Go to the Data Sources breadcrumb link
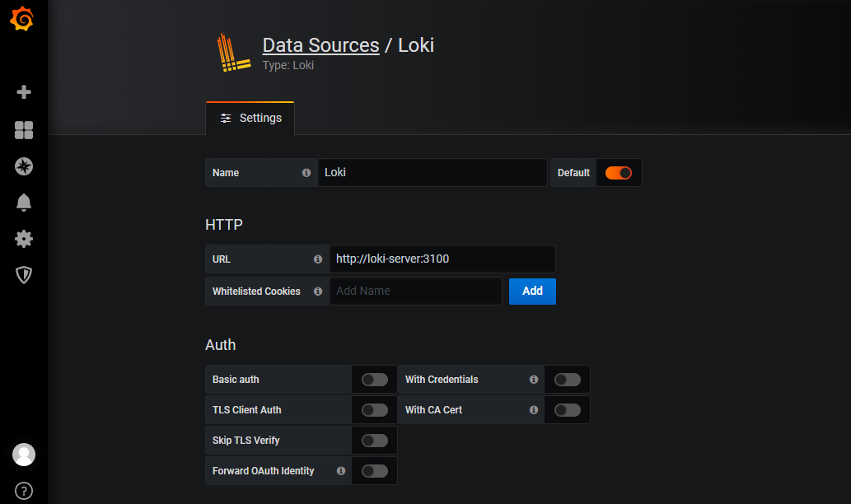Viewport: 851px width, 504px height. 320,45
